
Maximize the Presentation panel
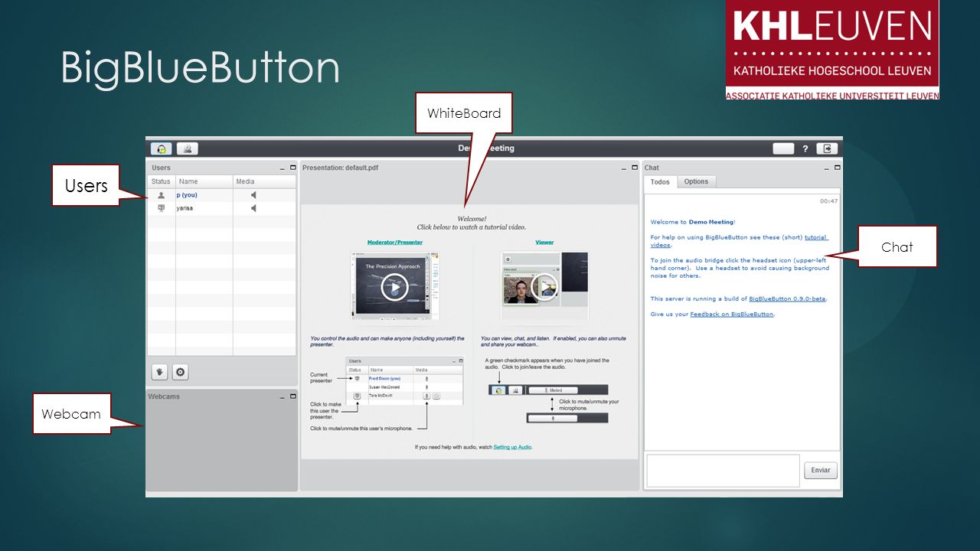(635, 168)
